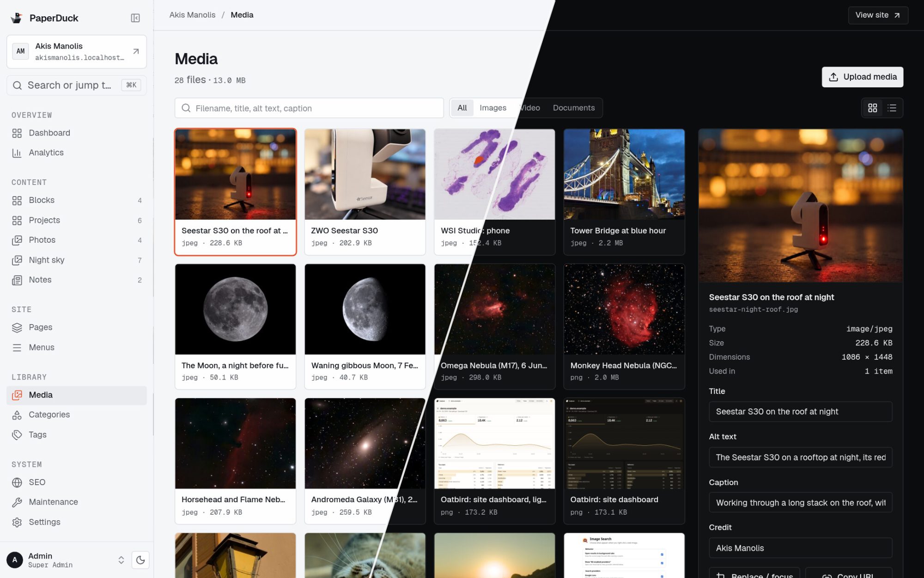Viewport: 924px width, 578px height.
Task: Open Analytics in the sidebar
Action: 77,153
